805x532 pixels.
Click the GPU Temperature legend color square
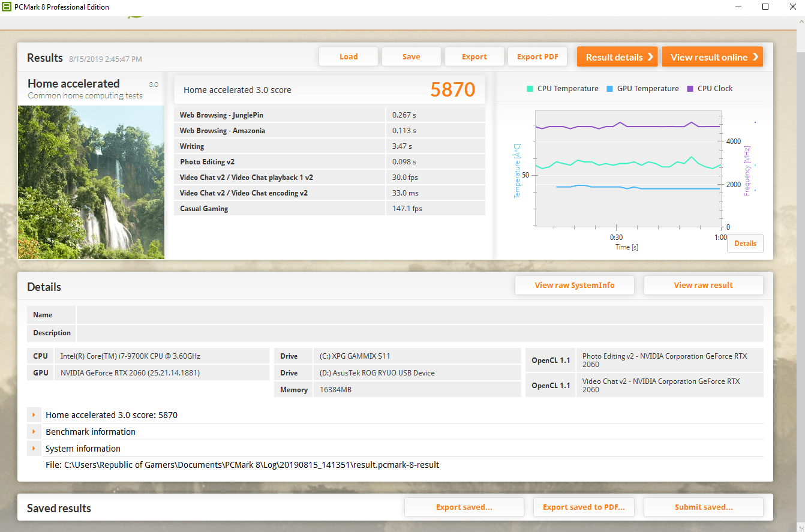pos(609,89)
